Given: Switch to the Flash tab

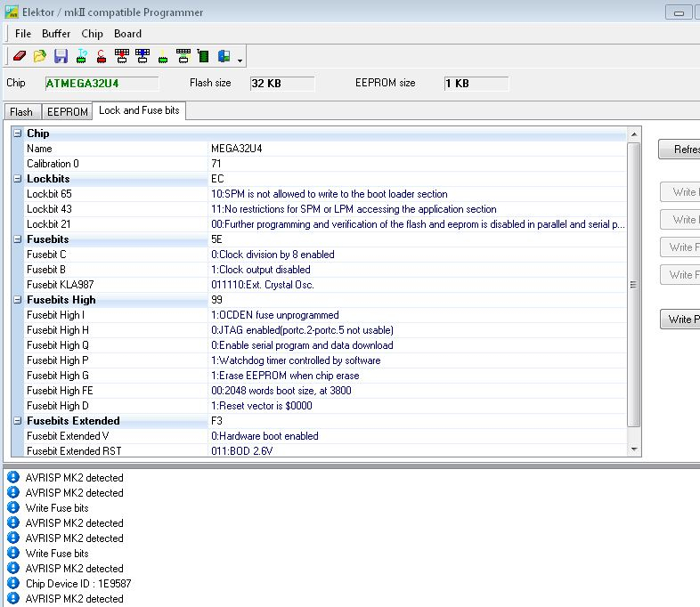Looking at the screenshot, I should (21, 112).
